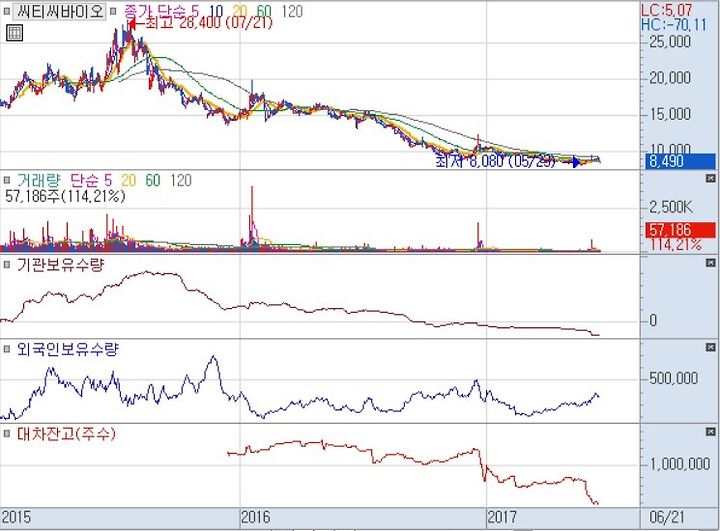Select the 거래량 volume indicator label

click(39, 180)
